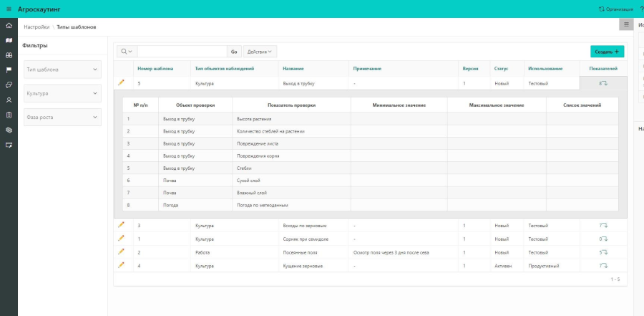
Task: Open the hamburger navigation menu in the header
Action: pos(9,9)
